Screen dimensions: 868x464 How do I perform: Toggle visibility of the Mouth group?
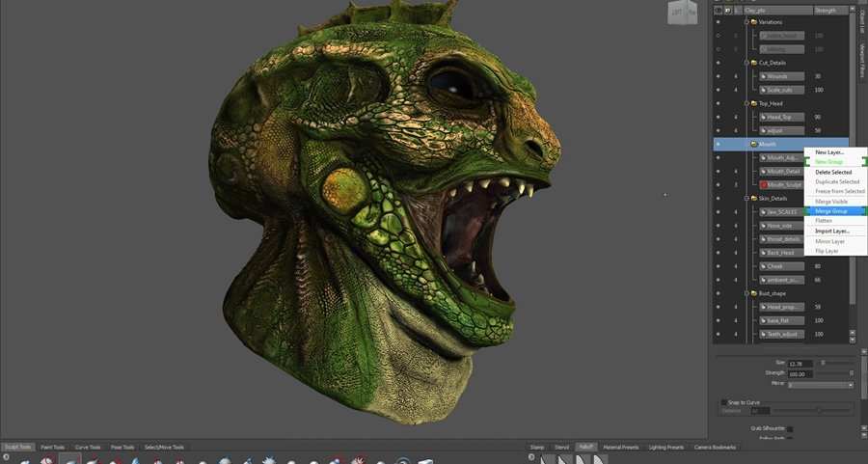tap(718, 144)
